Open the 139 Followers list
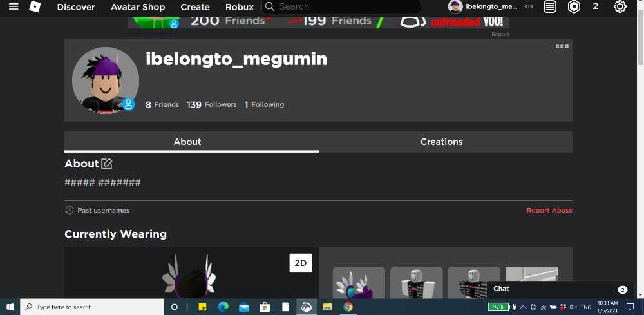 click(212, 104)
